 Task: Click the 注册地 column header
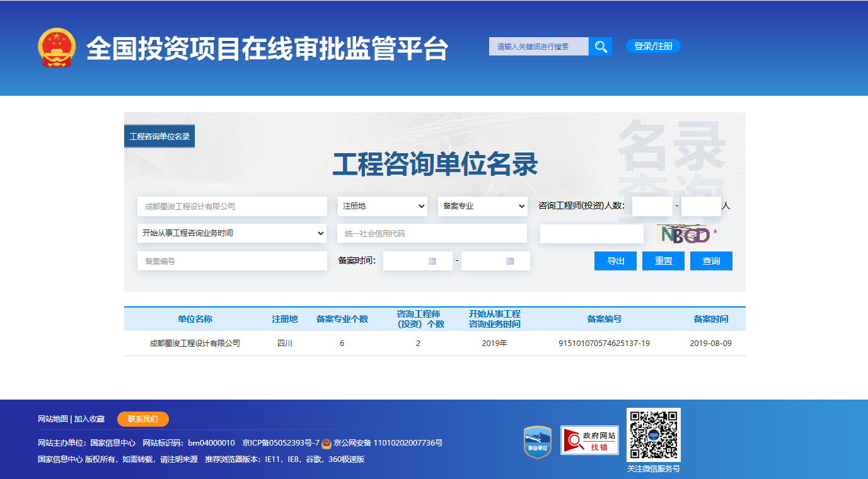coord(285,319)
